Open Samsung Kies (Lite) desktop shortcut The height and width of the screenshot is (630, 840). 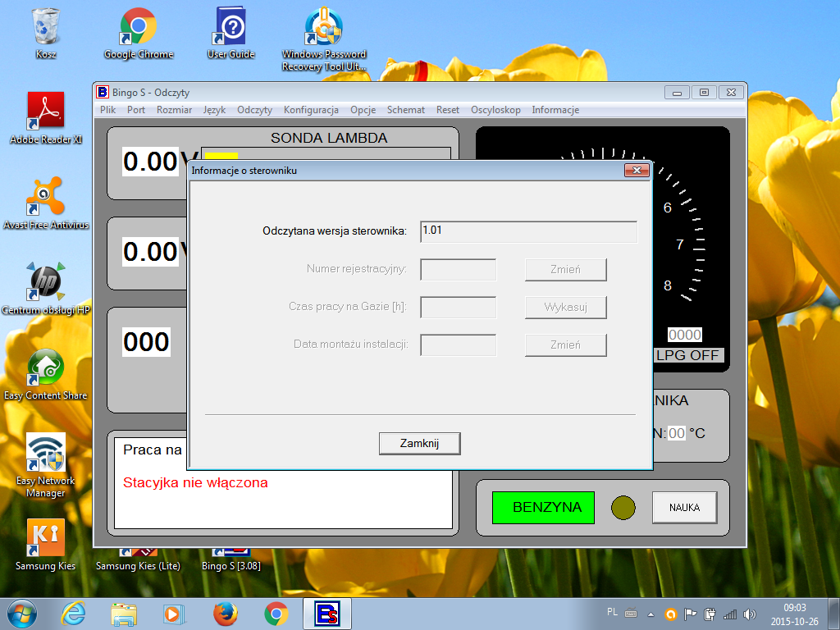point(138,559)
